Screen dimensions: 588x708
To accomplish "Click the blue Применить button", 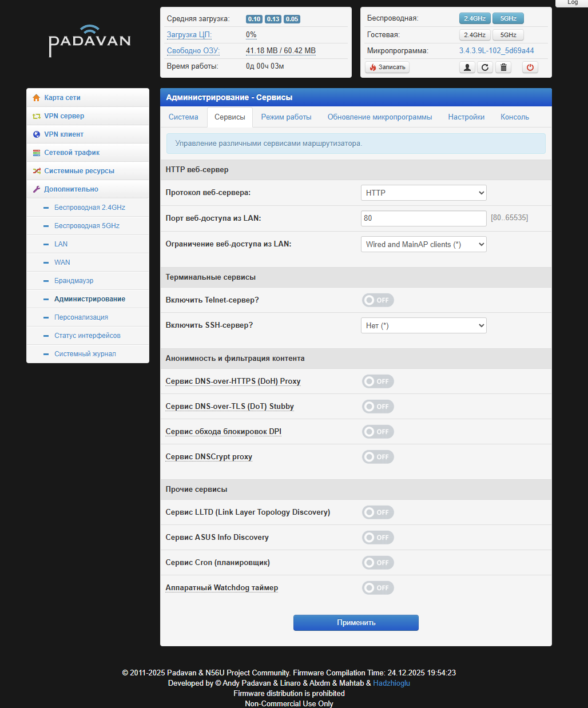I will click(356, 623).
